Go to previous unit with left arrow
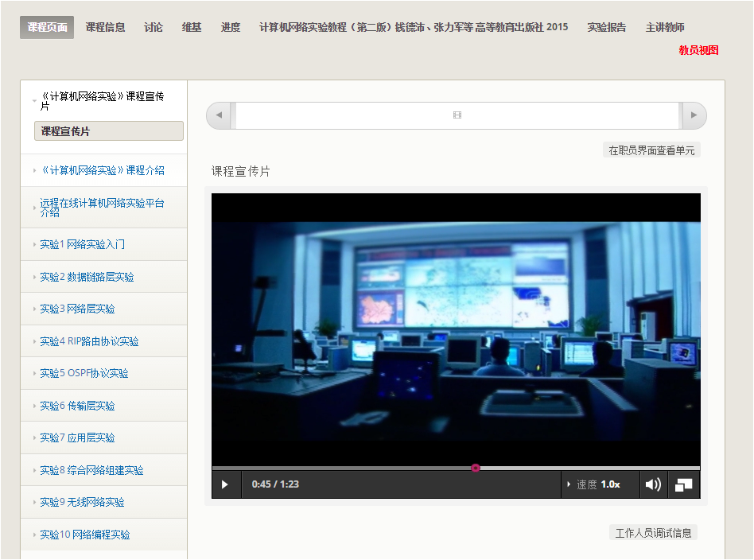The height and width of the screenshot is (560, 754). pyautogui.click(x=219, y=115)
